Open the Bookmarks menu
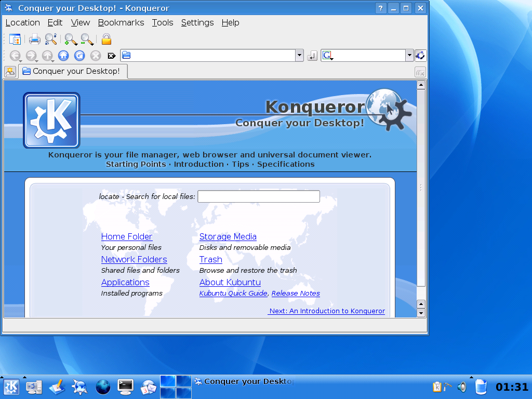The width and height of the screenshot is (532, 399). click(121, 23)
